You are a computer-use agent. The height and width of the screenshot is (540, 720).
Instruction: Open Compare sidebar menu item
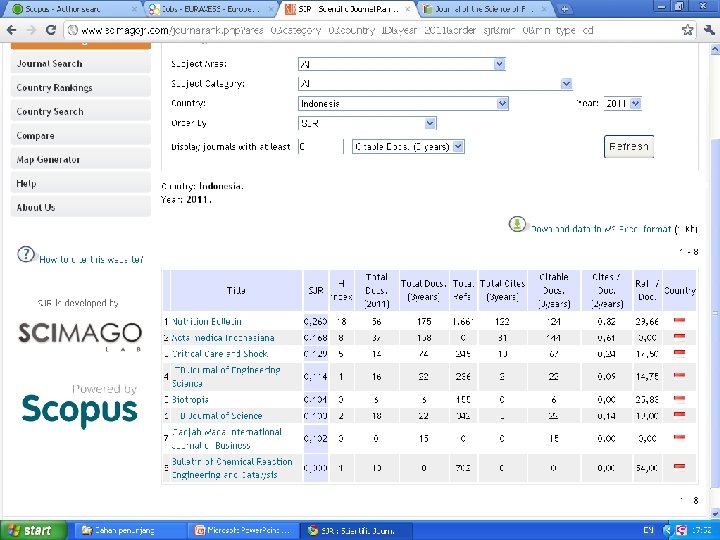[x=80, y=135]
